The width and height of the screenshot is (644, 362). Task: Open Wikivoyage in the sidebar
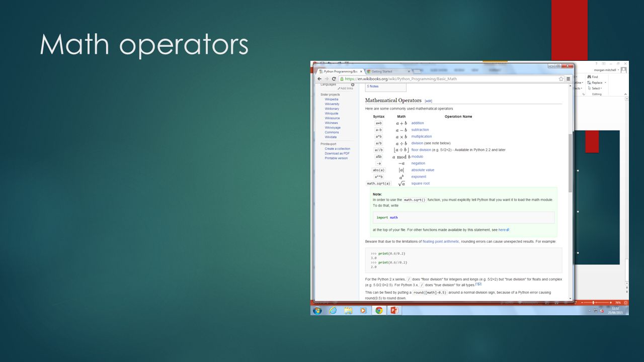[333, 128]
